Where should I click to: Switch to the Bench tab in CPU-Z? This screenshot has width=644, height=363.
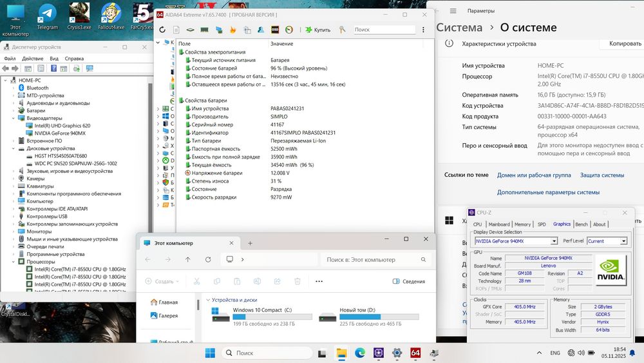(x=581, y=224)
